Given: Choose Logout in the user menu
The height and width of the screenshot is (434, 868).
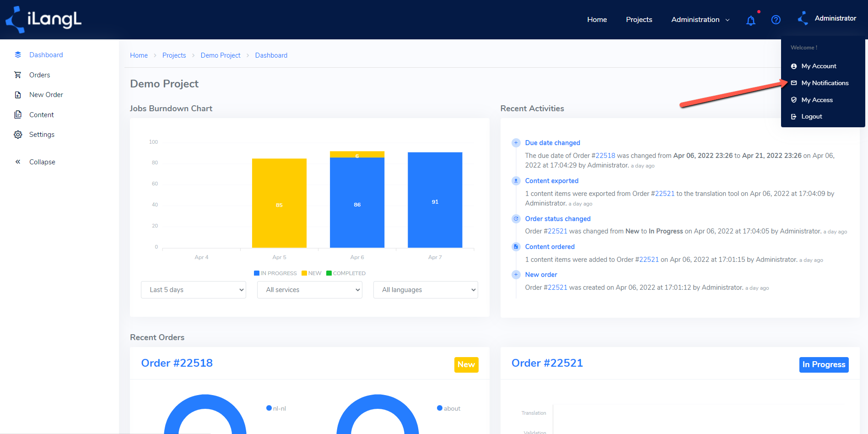Looking at the screenshot, I should (x=811, y=116).
